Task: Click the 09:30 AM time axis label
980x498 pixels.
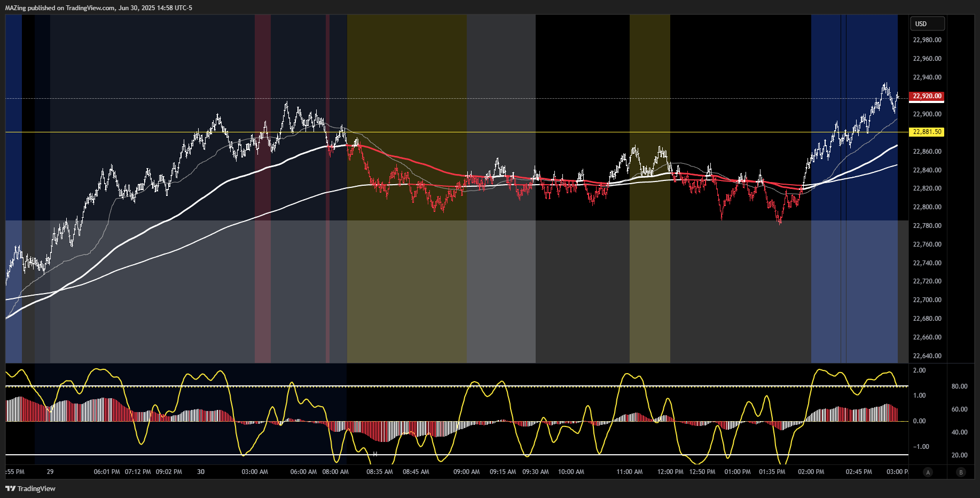Action: point(536,472)
